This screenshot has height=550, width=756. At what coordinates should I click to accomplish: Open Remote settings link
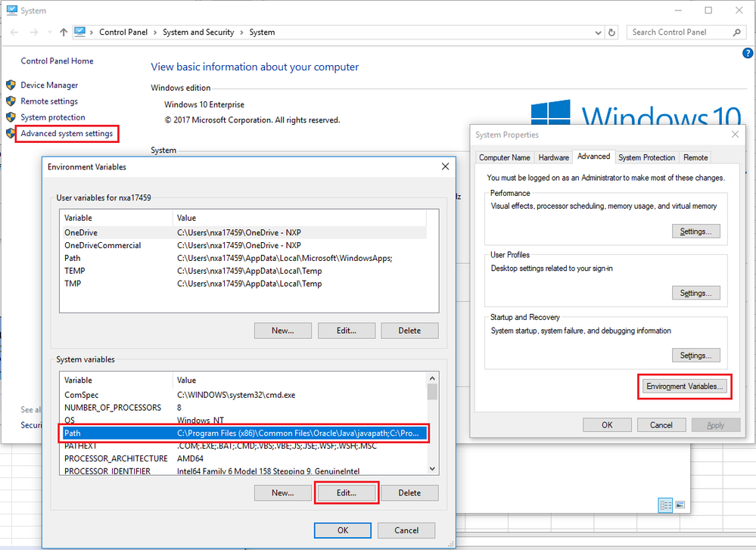click(49, 101)
